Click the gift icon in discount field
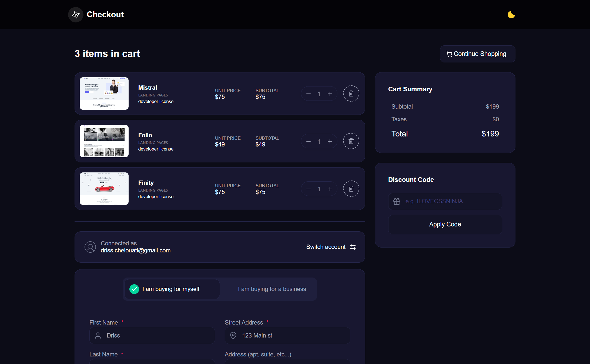590x364 pixels. (397, 201)
